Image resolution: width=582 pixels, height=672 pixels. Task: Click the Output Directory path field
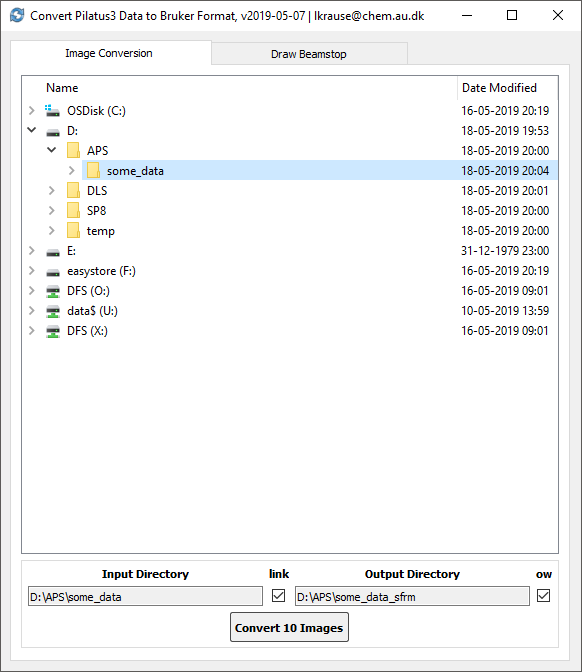[412, 597]
